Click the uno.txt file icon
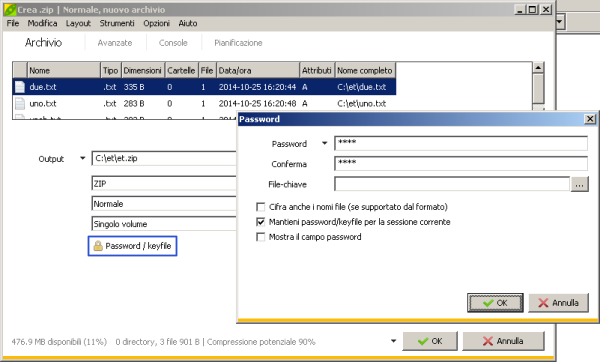The height and width of the screenshot is (362, 600). click(20, 103)
